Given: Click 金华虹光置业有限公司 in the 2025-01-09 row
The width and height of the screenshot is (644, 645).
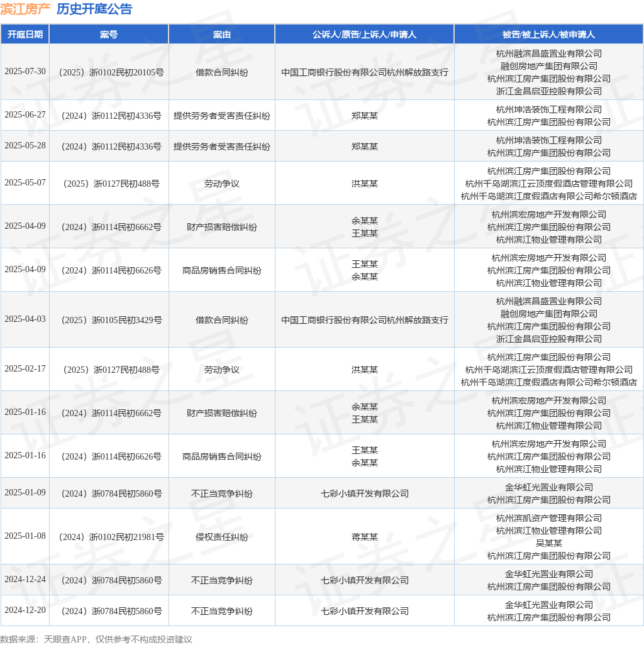Looking at the screenshot, I should point(549,487).
